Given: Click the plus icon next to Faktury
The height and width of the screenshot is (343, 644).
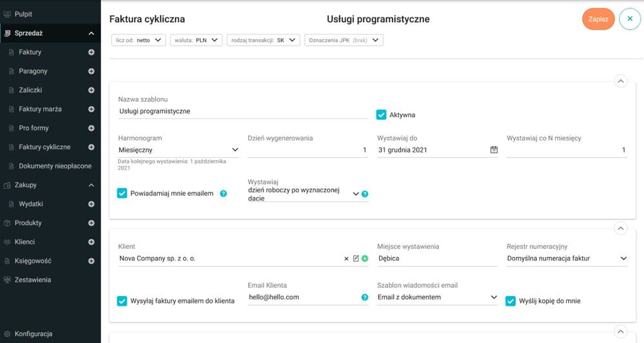Looking at the screenshot, I should tap(91, 52).
